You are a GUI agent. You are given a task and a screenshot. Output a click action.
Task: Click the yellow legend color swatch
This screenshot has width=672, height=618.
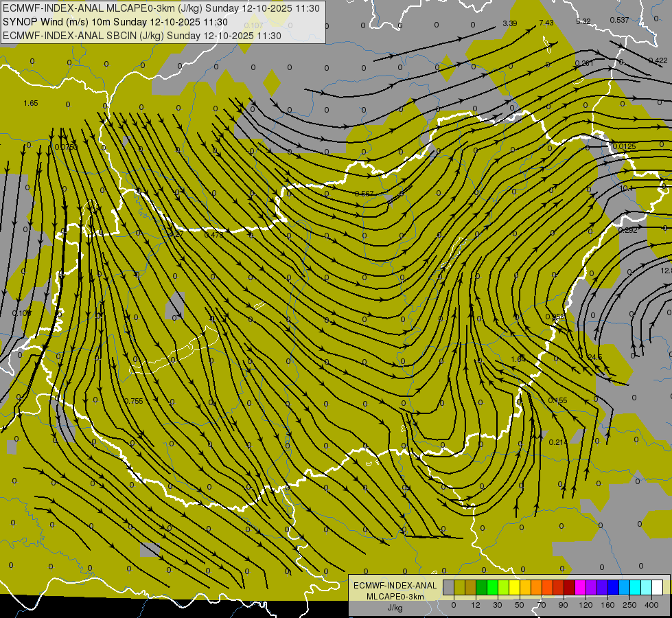pyautogui.click(x=514, y=587)
